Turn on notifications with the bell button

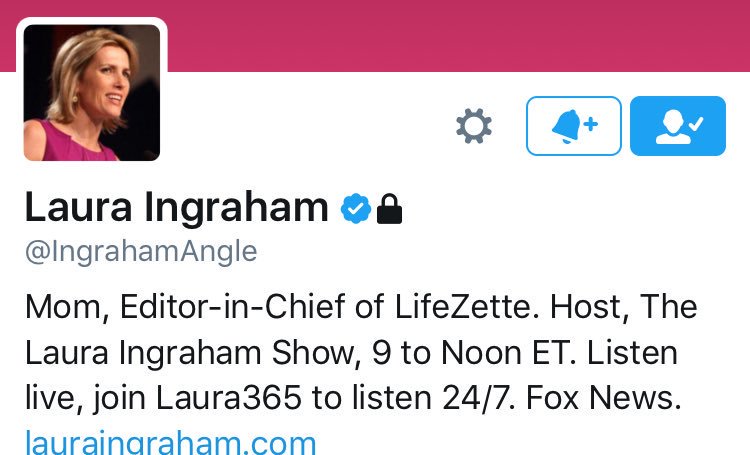[x=574, y=126]
